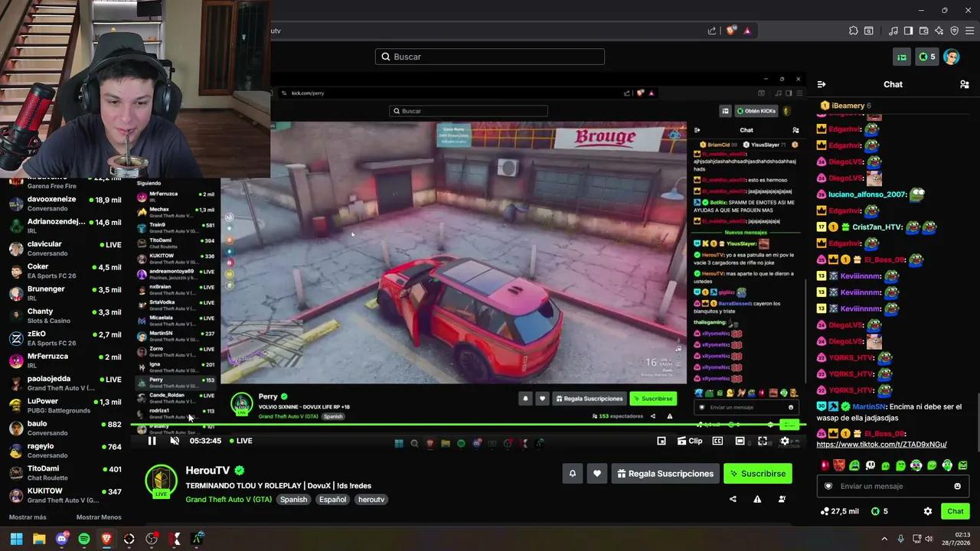Open Spotify from the taskbar
This screenshot has width=980, height=551.
click(x=84, y=539)
